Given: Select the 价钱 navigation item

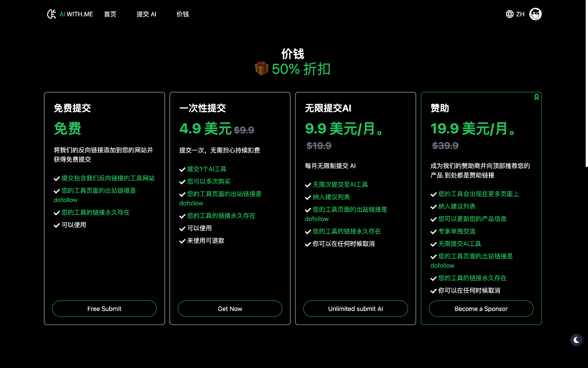Looking at the screenshot, I should click(x=183, y=14).
